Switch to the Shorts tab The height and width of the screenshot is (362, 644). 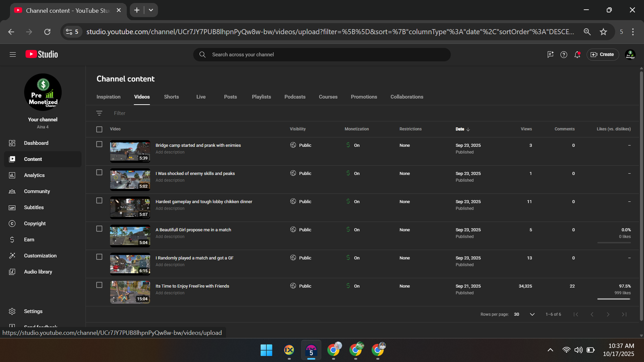[171, 97]
